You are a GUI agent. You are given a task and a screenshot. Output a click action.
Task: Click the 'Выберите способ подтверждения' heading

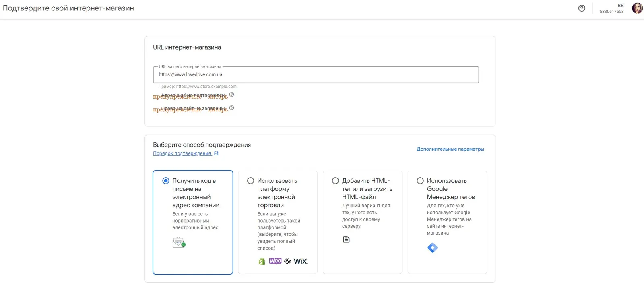pyautogui.click(x=202, y=145)
